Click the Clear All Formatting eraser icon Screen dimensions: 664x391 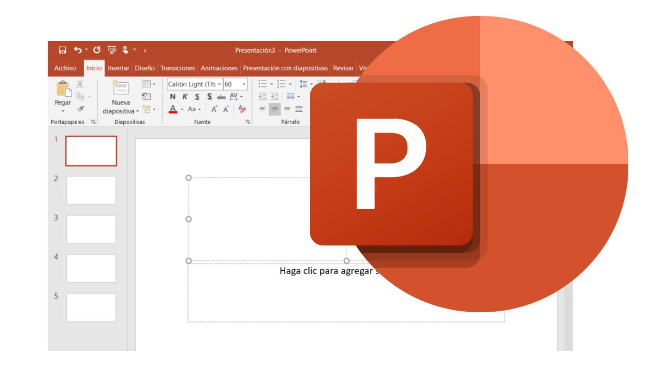tap(242, 109)
